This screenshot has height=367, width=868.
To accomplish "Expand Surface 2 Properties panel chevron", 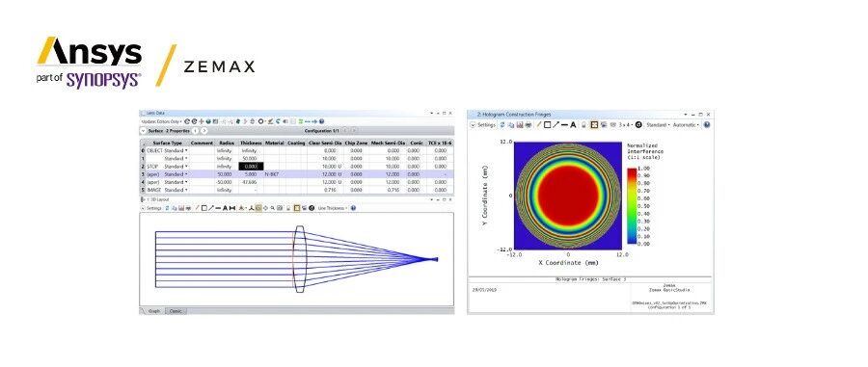I will 144,131.
